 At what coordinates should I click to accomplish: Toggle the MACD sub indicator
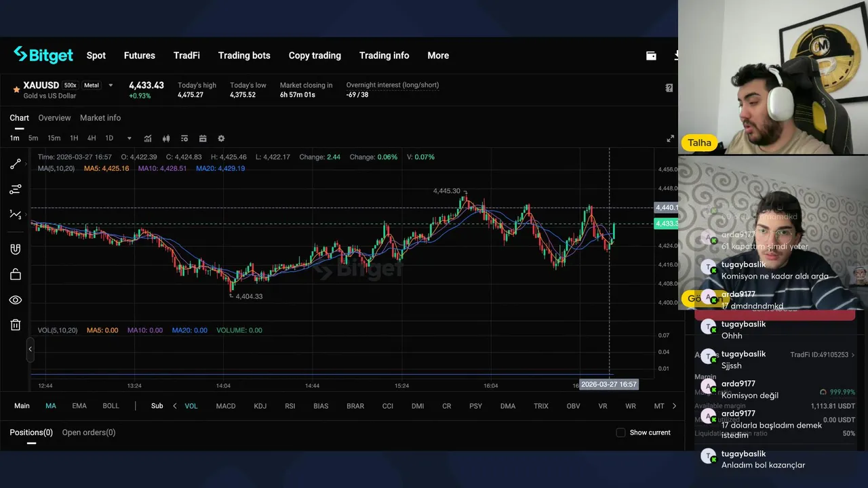tap(226, 406)
